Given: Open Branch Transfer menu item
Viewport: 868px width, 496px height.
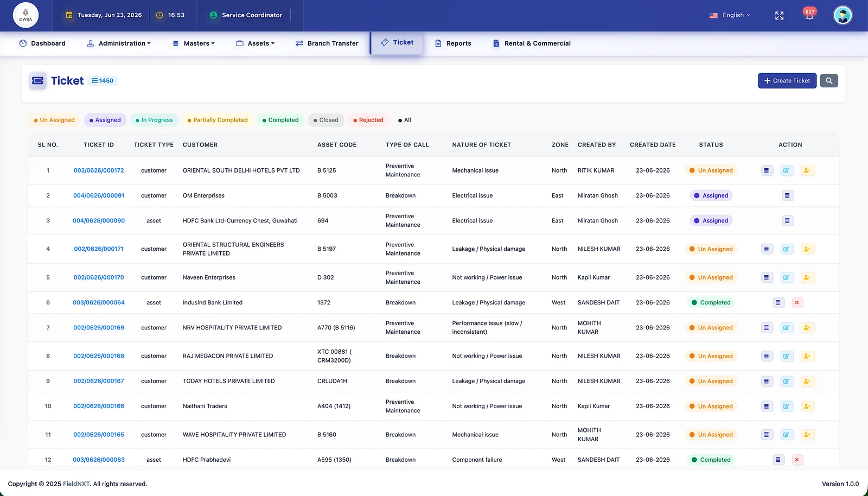Looking at the screenshot, I should (327, 43).
